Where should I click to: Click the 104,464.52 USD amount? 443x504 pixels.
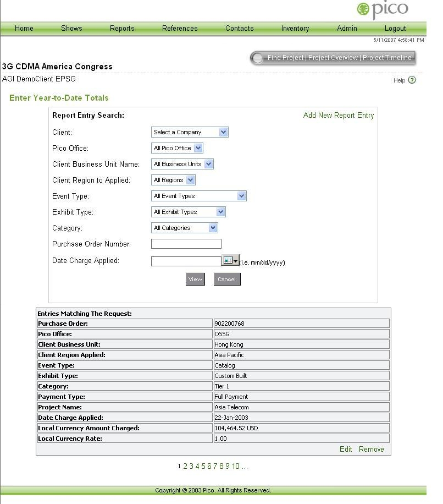click(236, 428)
